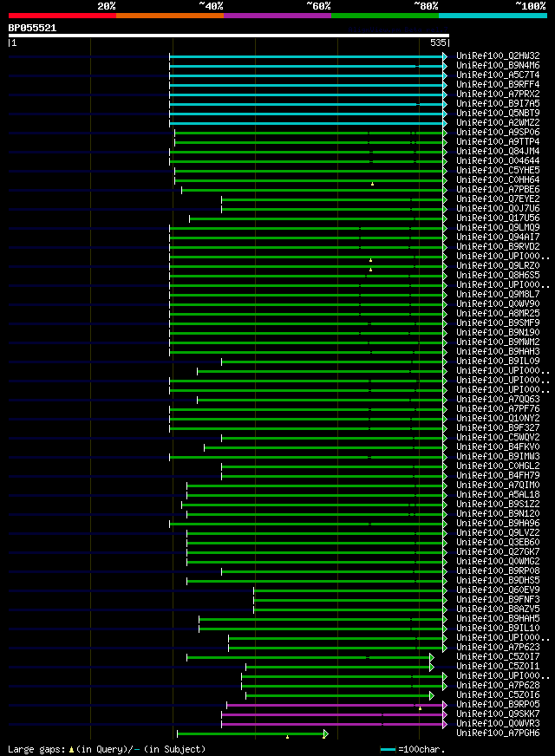Screen dimensions: 555x756
Task: Click the red 20% identity legend segment
Action: [x=62, y=16]
